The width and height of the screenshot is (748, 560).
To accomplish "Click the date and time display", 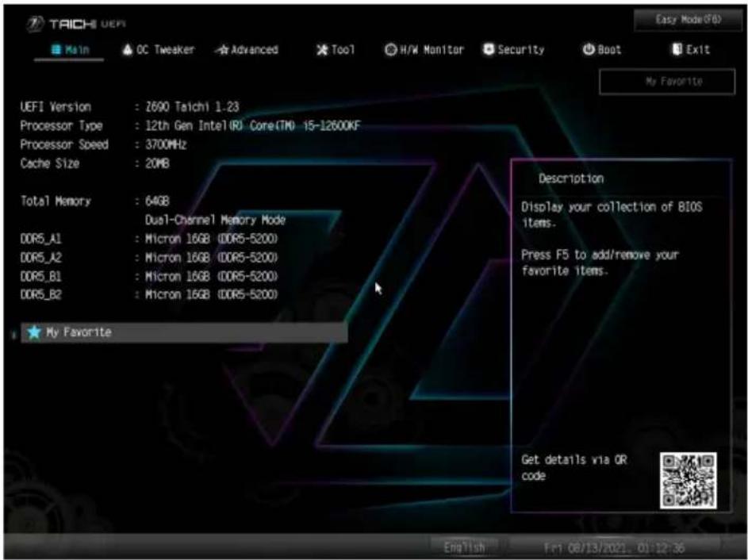I will [x=614, y=547].
